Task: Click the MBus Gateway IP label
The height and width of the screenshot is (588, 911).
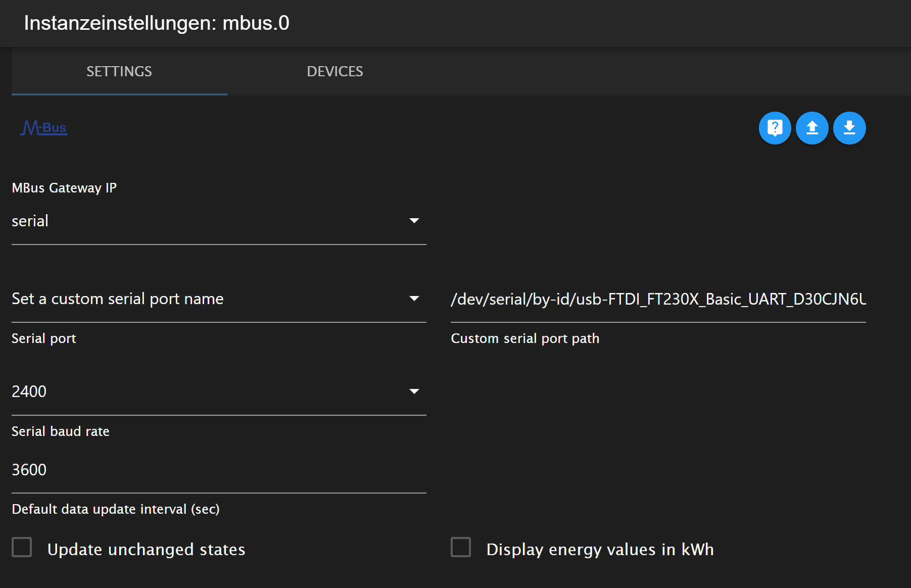Action: coord(64,188)
